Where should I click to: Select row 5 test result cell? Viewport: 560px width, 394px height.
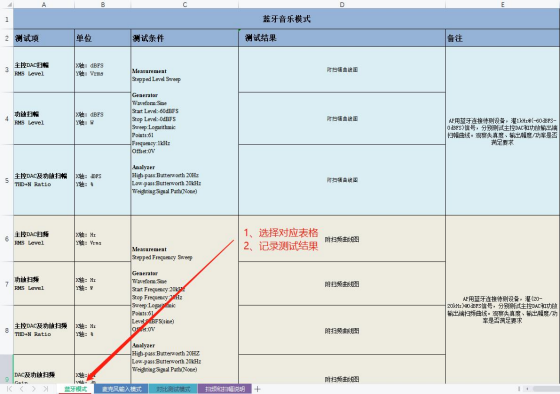click(342, 180)
